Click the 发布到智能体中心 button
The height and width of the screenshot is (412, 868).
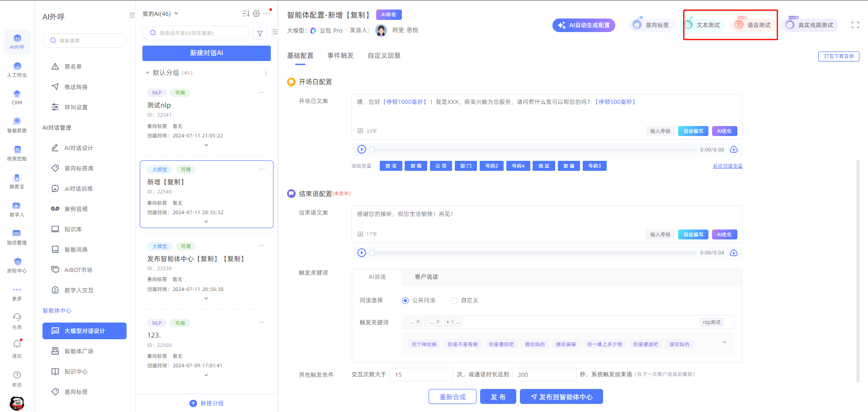[561, 397]
